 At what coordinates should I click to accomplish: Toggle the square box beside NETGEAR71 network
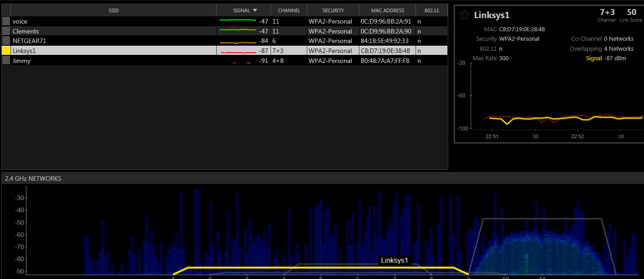click(6, 41)
